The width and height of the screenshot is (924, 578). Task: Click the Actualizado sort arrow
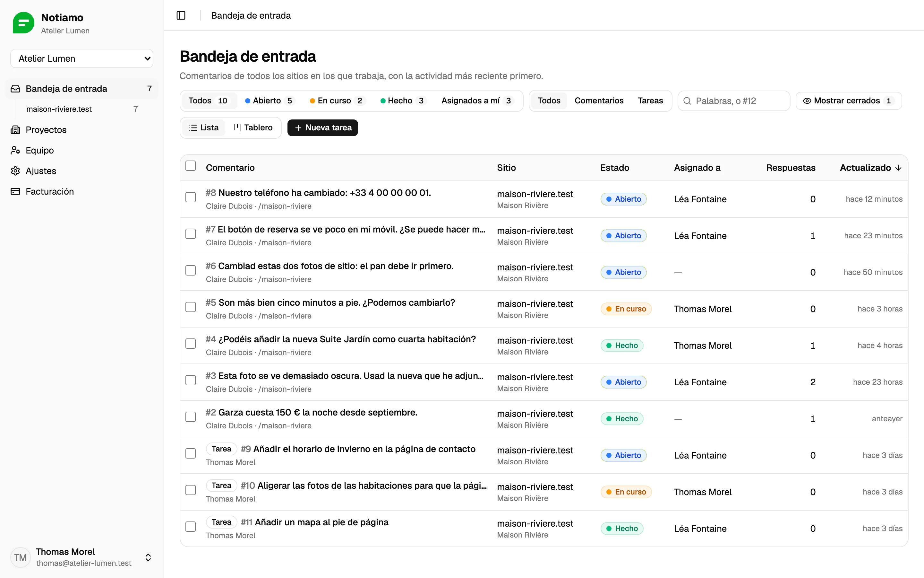[898, 168]
